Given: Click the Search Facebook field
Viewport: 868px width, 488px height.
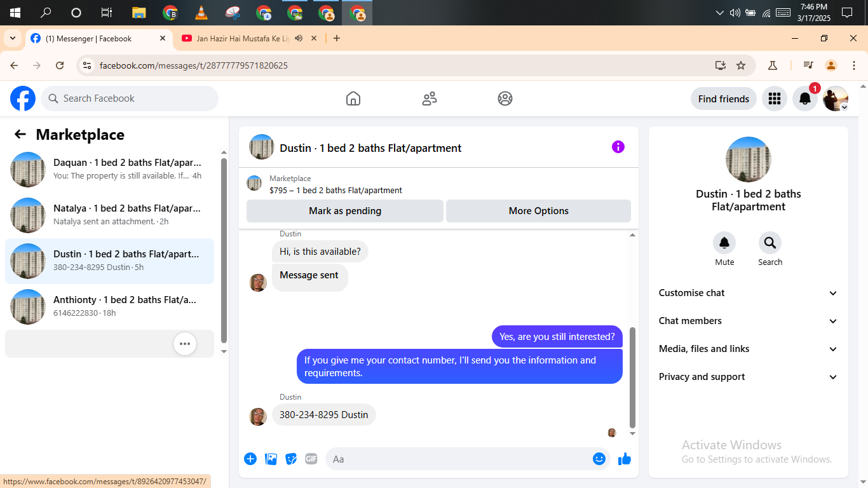Looking at the screenshot, I should (130, 98).
